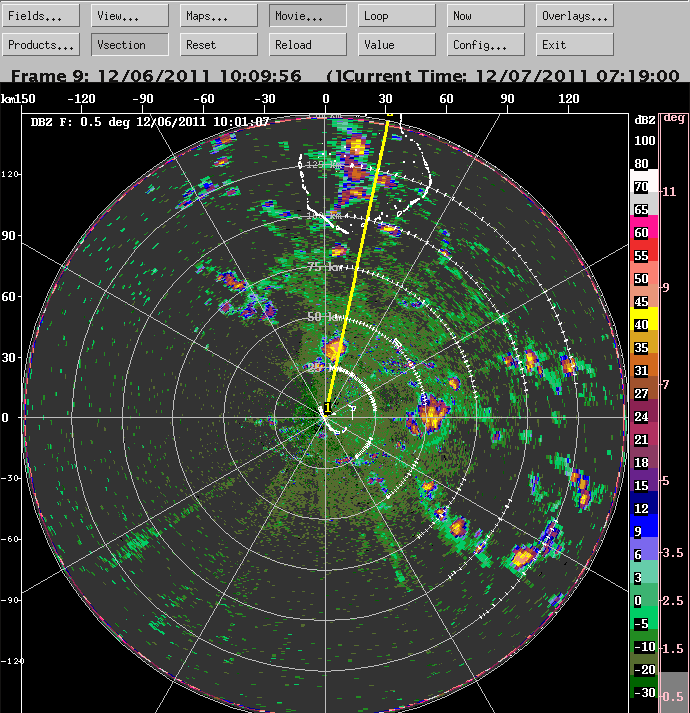Click the 60 dBZ magenta color swatch
The height and width of the screenshot is (713, 690).
(x=644, y=227)
